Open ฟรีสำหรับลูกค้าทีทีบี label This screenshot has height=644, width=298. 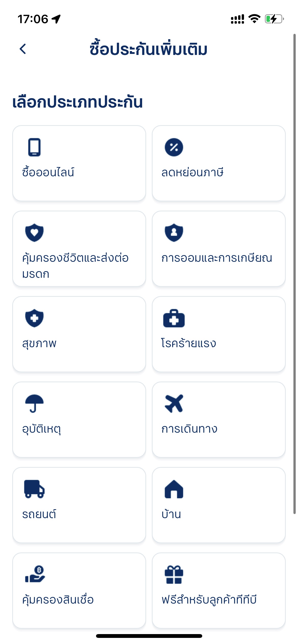(x=209, y=600)
